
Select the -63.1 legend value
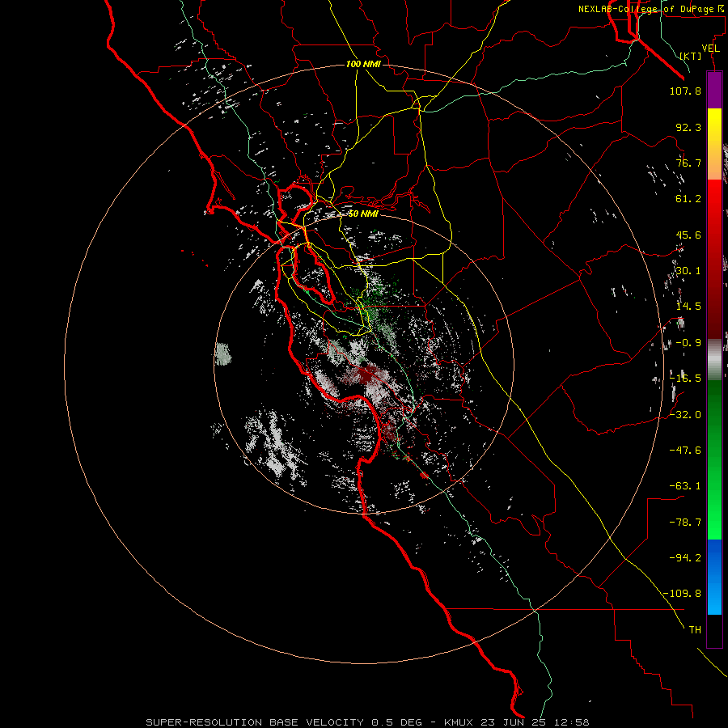pyautogui.click(x=685, y=486)
